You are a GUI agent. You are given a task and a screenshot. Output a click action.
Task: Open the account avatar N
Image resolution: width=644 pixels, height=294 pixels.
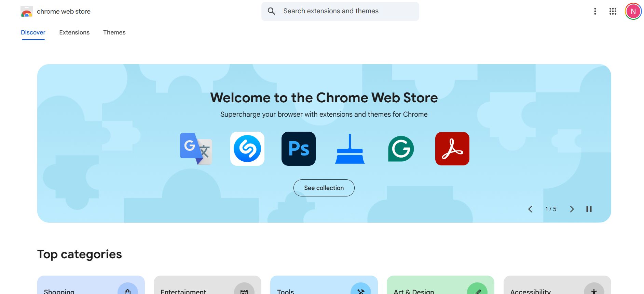(x=633, y=11)
